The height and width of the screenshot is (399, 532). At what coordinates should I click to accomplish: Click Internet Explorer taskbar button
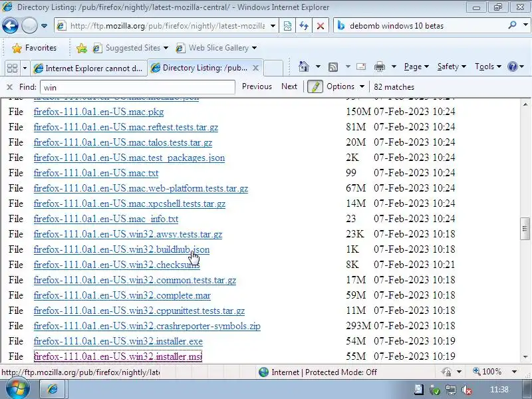pos(53,389)
